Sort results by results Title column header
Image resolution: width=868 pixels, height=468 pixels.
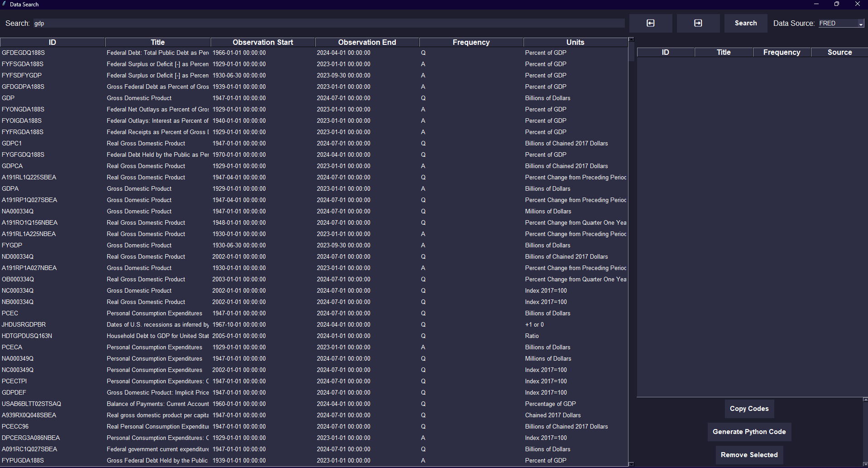coord(158,42)
